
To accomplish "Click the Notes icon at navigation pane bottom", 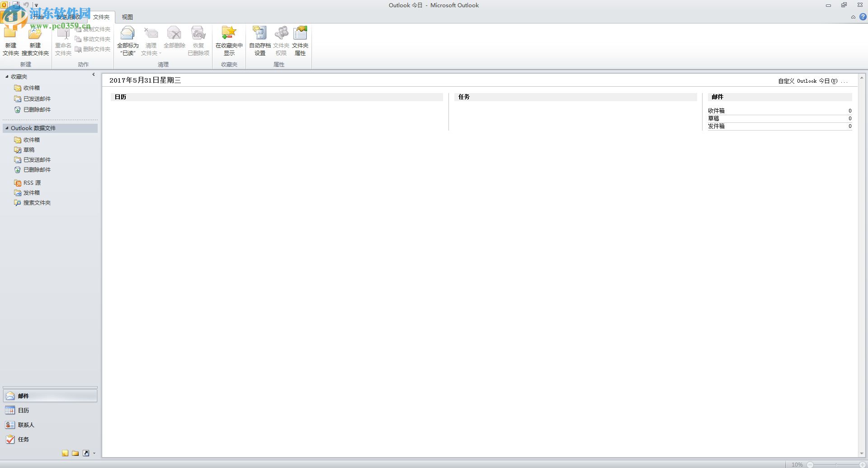I will click(65, 453).
